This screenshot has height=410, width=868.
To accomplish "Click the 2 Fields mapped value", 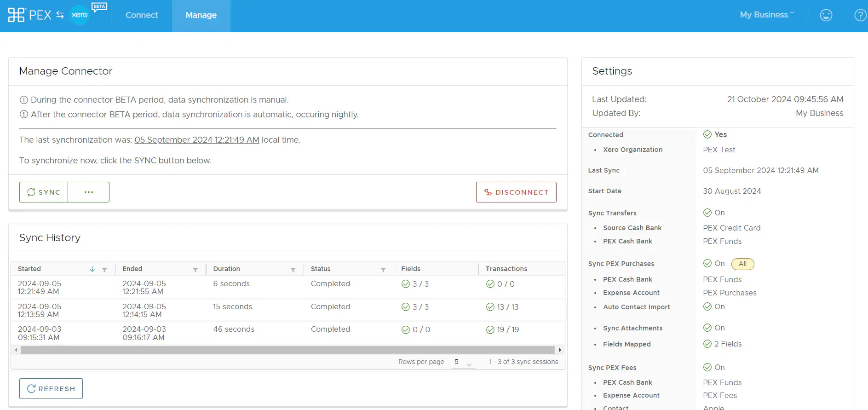I will click(x=728, y=344).
